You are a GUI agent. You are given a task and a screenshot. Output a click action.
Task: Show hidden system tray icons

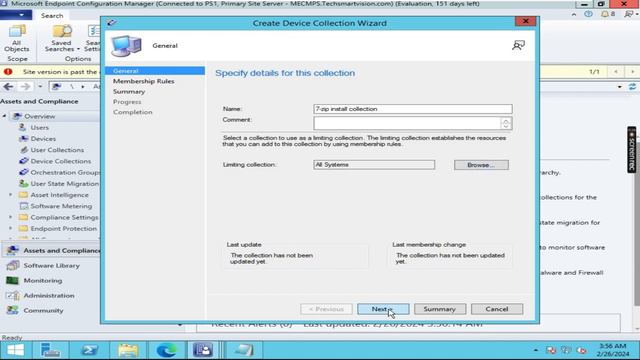pos(536,350)
